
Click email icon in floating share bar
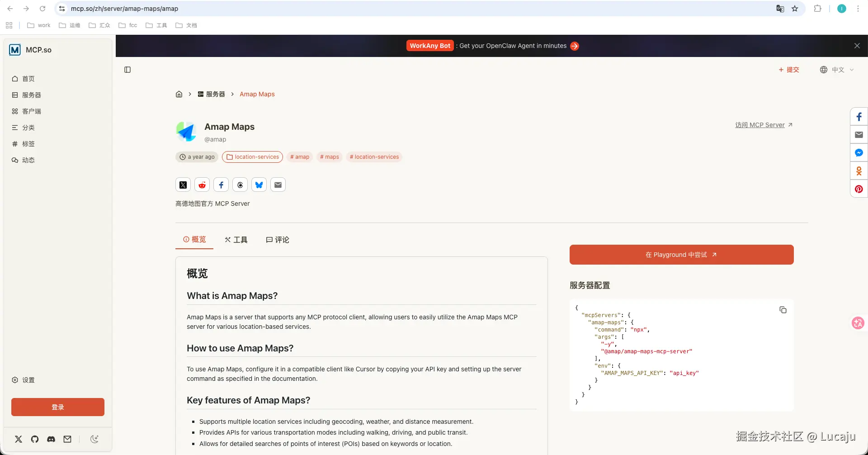859,135
